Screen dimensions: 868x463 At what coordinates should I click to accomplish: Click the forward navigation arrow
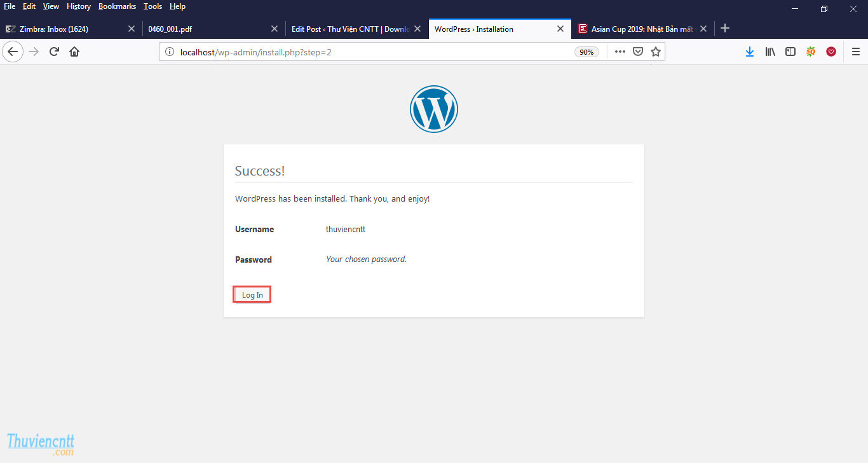coord(34,52)
